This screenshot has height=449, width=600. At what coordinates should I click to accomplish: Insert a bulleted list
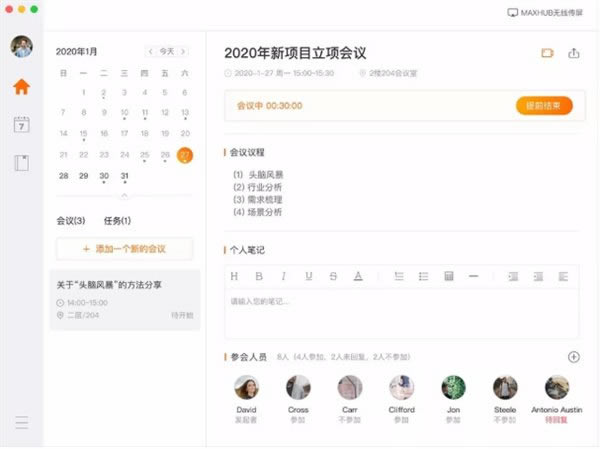tap(423, 276)
